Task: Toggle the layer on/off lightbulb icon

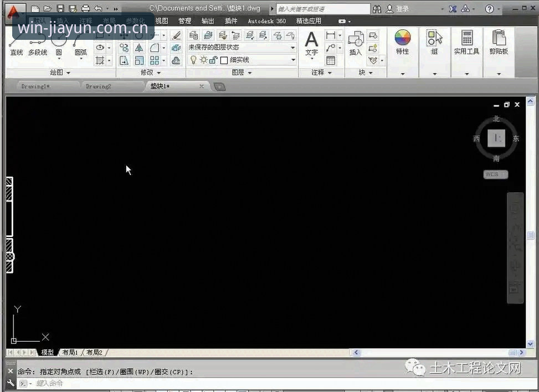Action: pyautogui.click(x=193, y=60)
